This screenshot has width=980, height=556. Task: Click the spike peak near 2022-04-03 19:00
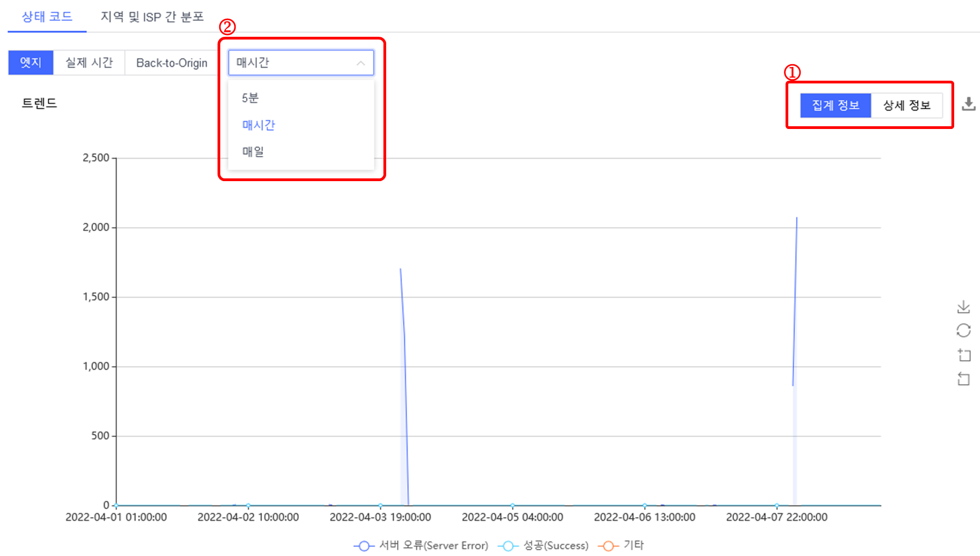coord(400,269)
